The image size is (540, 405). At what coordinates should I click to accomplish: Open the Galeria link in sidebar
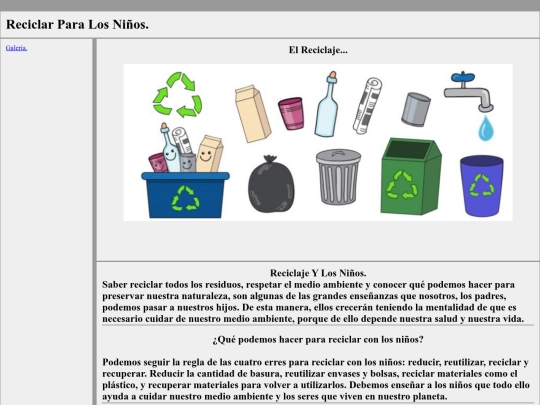tap(16, 48)
